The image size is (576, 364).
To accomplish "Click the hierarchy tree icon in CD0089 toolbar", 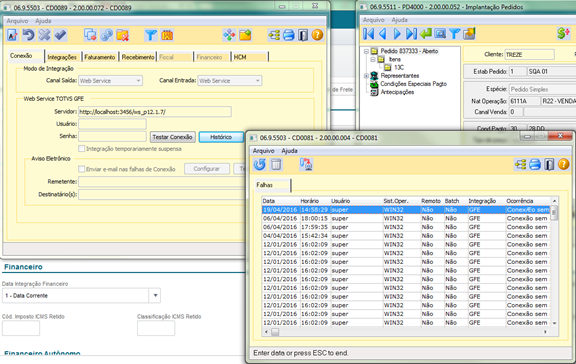I will [274, 35].
